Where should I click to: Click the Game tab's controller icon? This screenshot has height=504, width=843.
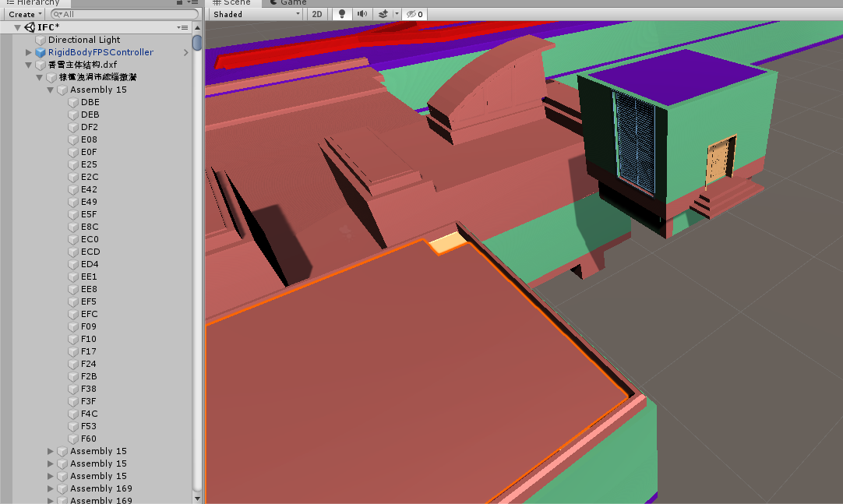tap(274, 2)
